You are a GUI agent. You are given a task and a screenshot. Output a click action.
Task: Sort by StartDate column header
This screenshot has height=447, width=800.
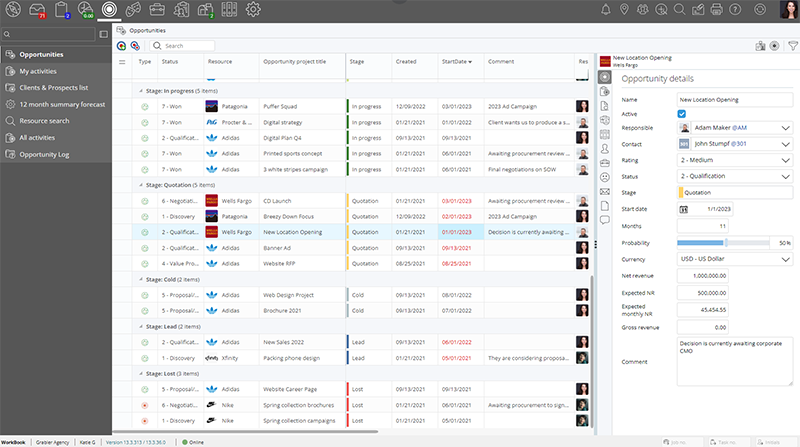pos(456,62)
